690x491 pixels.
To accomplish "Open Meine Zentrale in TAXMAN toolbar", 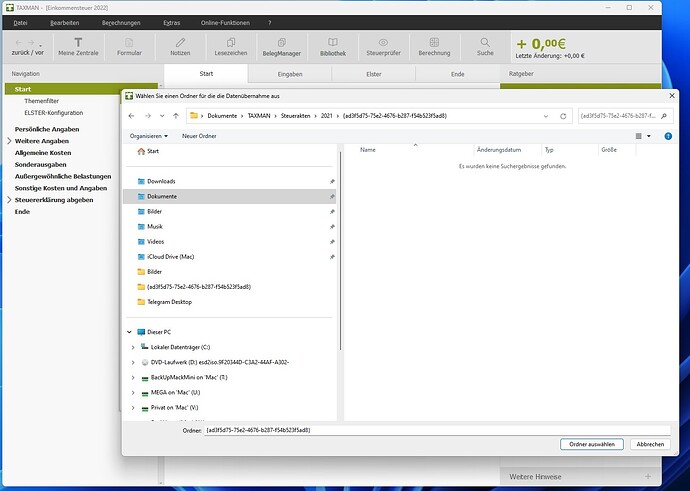I will click(78, 47).
